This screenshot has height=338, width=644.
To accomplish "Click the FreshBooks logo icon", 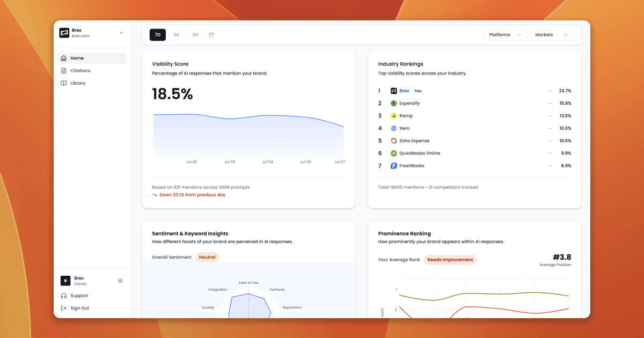I will pos(394,166).
